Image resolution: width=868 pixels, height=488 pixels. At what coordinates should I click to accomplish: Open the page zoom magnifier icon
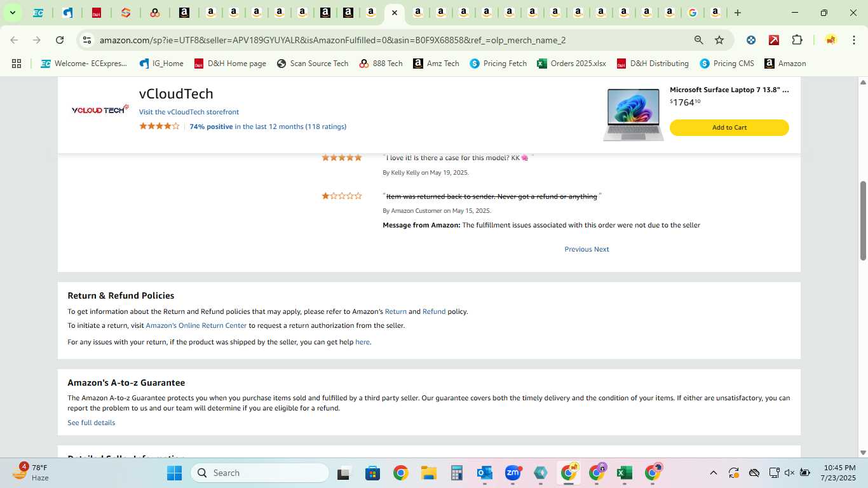(699, 40)
